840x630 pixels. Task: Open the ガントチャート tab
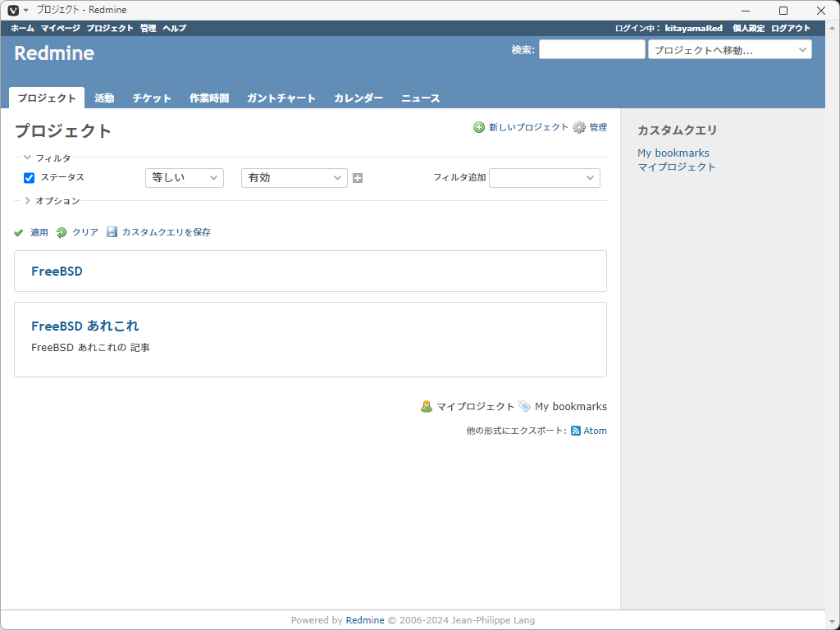[x=281, y=98]
